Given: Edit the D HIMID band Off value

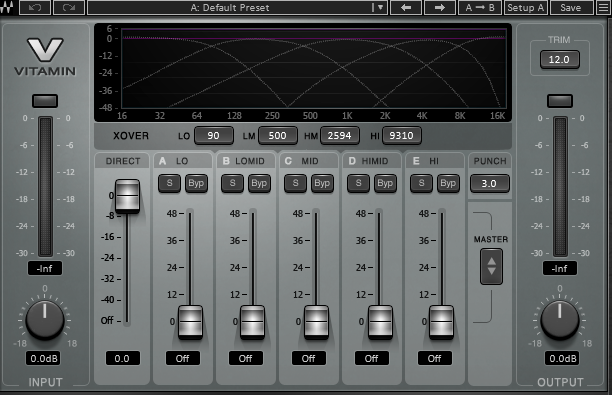Looking at the screenshot, I should [x=372, y=358].
